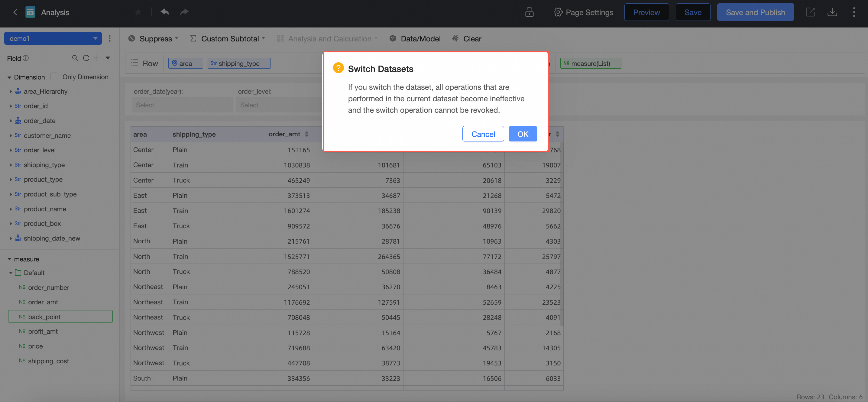
Task: Click OK in Switch Datasets dialog
Action: (523, 134)
